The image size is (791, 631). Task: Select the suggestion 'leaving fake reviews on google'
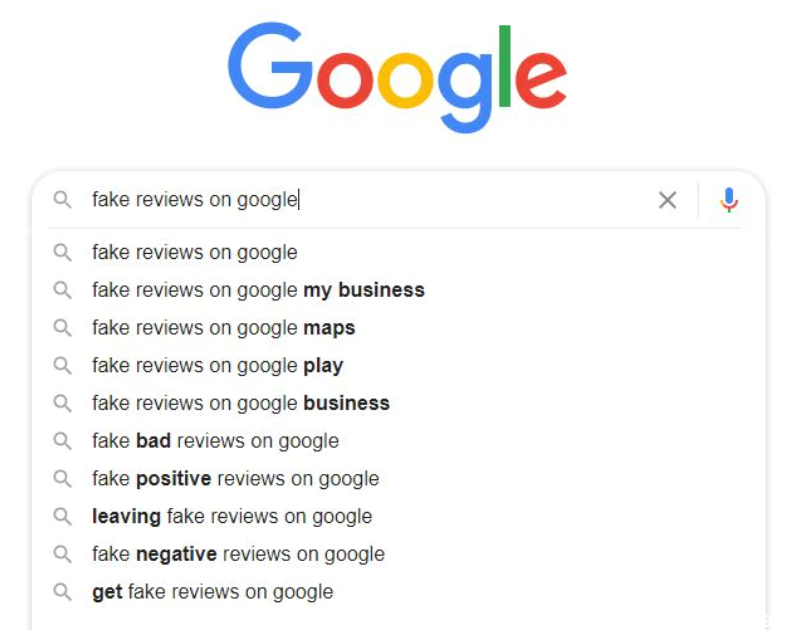tap(399, 516)
